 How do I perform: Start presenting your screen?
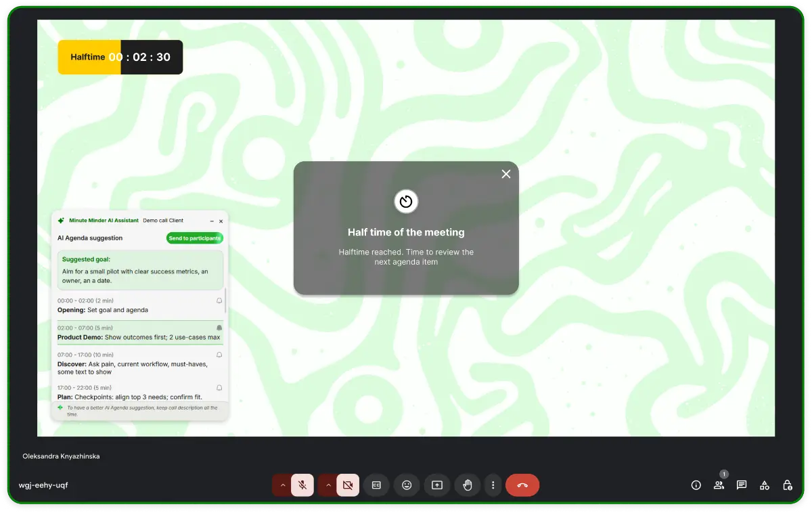(437, 485)
